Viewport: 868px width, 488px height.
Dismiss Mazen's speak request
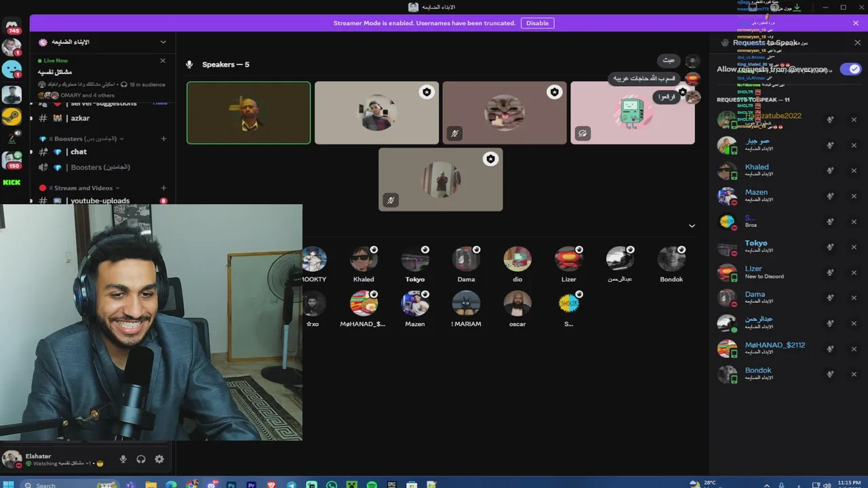coord(854,197)
